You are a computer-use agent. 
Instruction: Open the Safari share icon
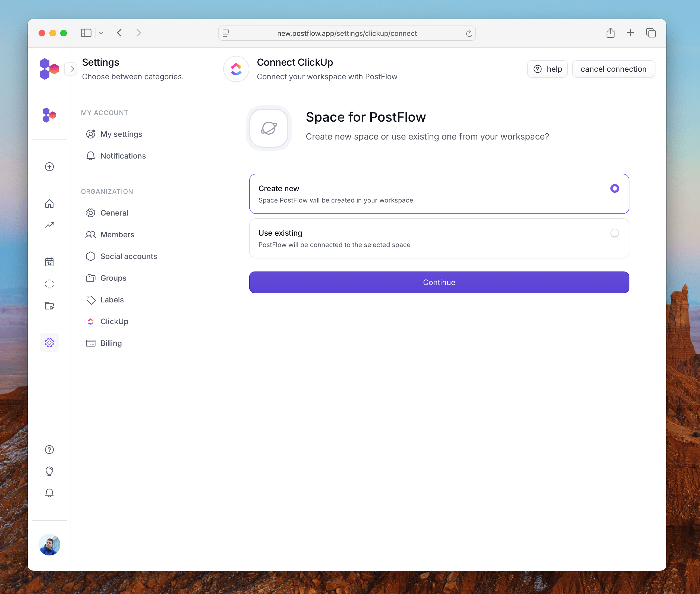point(610,33)
